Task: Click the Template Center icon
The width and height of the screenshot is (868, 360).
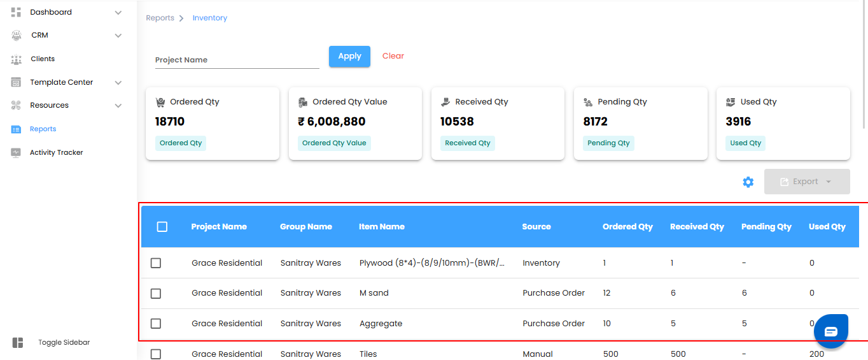Action: click(x=17, y=82)
